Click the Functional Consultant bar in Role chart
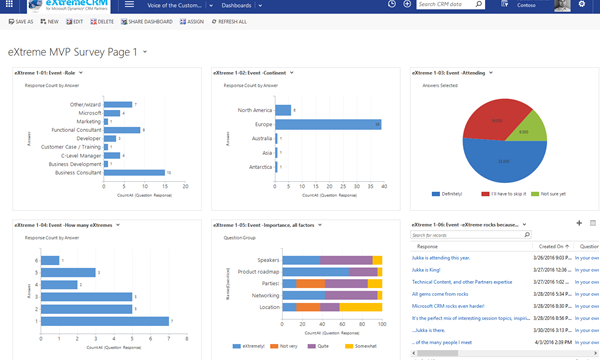The image size is (600, 360). click(122, 130)
